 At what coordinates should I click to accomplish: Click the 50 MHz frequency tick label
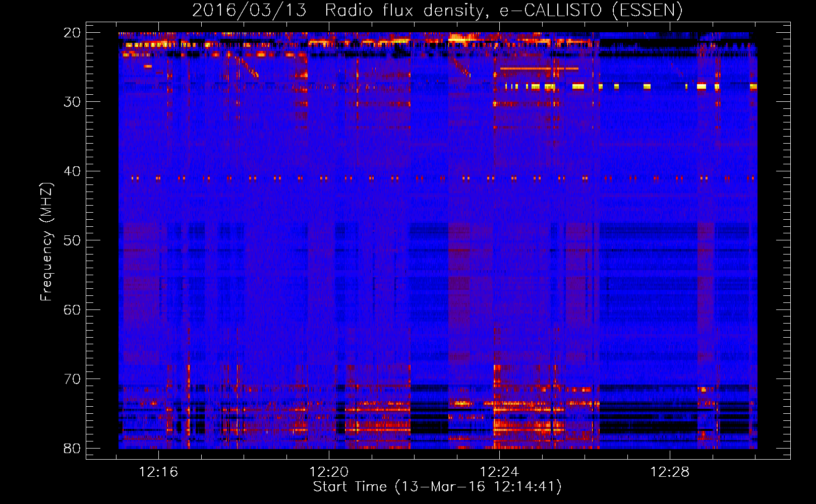pyautogui.click(x=72, y=240)
